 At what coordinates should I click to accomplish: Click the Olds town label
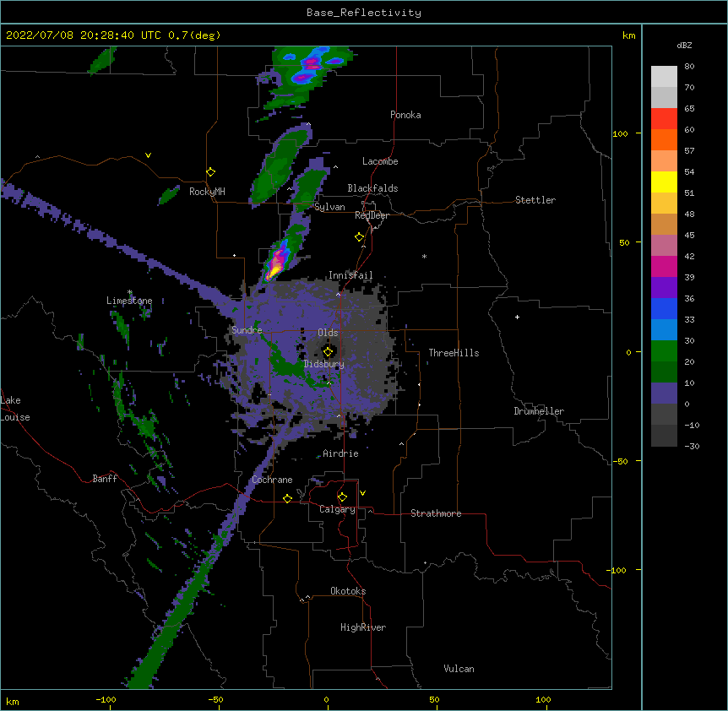[x=328, y=333]
